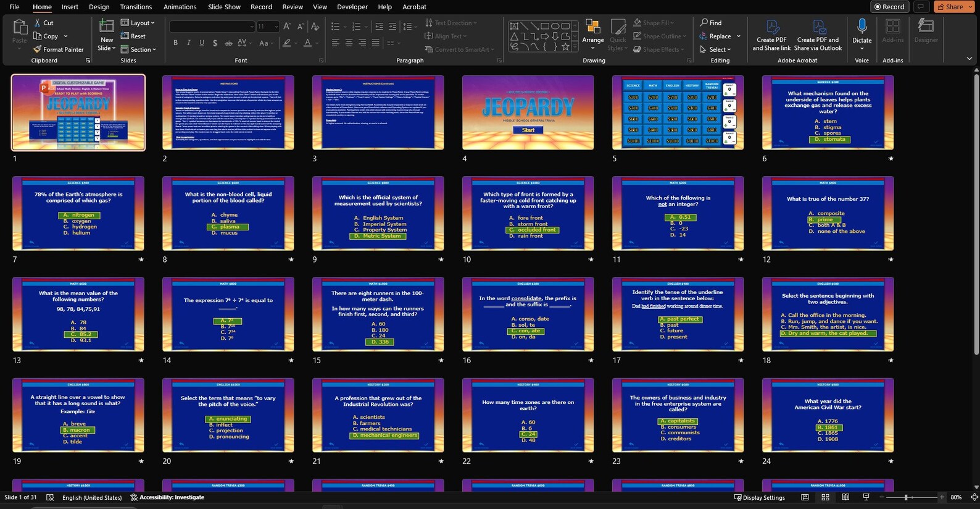
Task: Open the Designer pane
Action: [926, 31]
